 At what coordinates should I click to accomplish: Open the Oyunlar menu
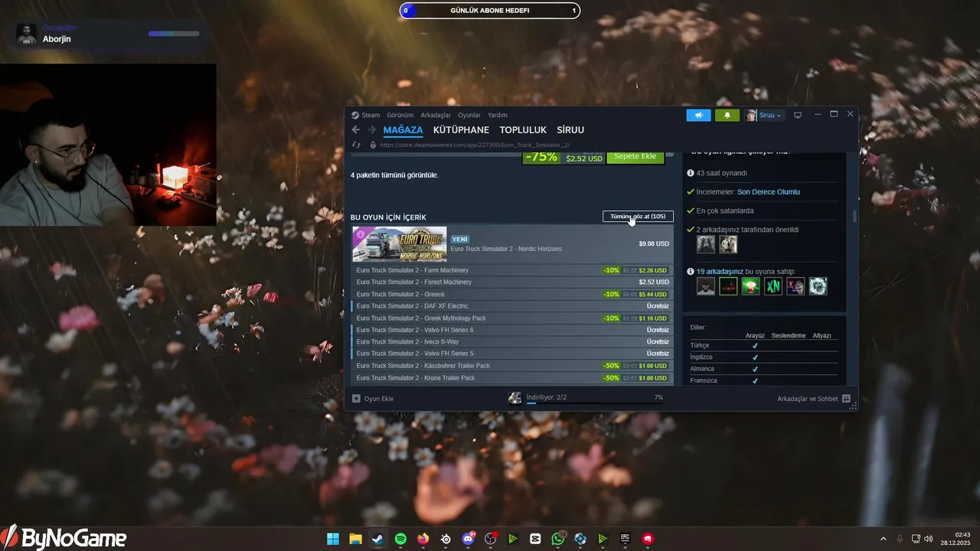[469, 115]
